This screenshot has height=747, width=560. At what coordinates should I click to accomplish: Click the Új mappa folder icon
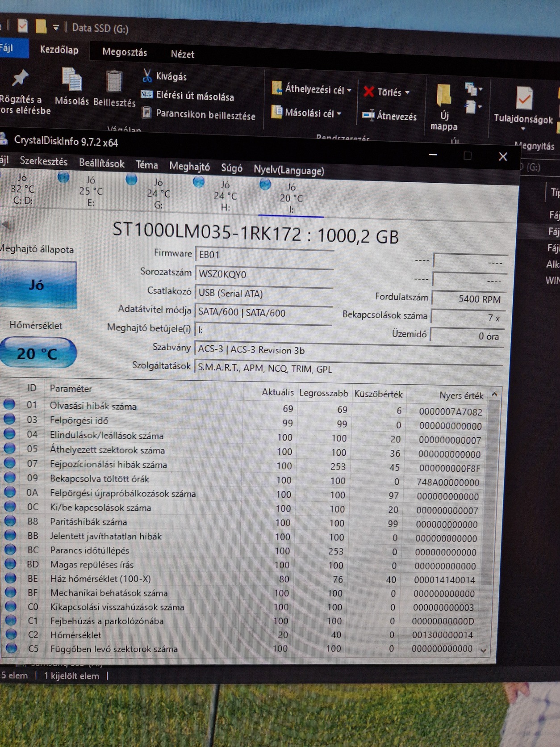[443, 96]
